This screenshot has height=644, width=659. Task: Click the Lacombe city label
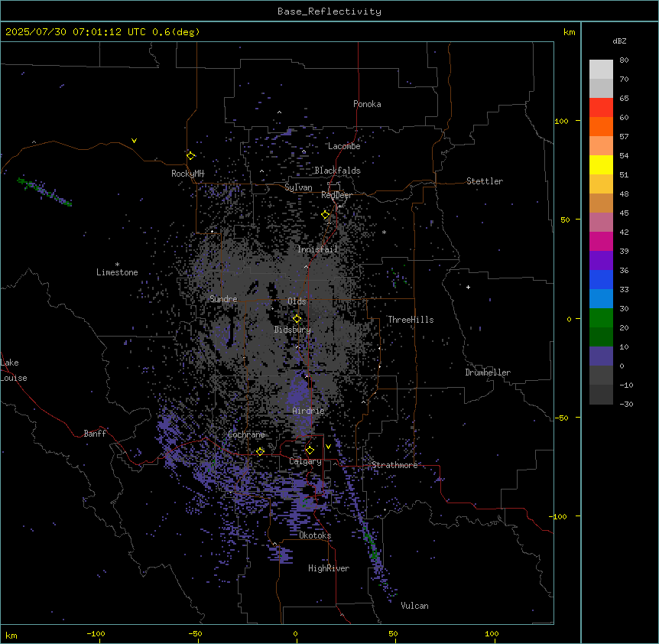344,146
